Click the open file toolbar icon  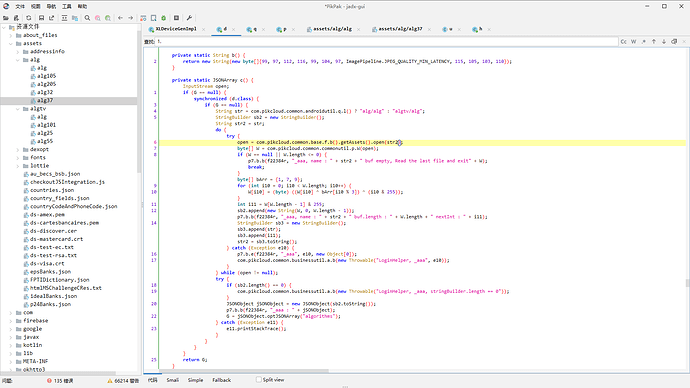(x=6, y=18)
